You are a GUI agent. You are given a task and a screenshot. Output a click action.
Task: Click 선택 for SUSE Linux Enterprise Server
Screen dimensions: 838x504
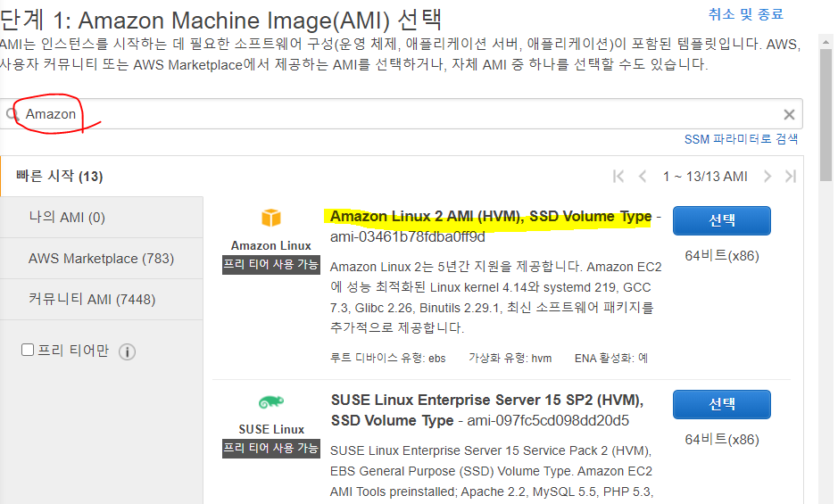(x=721, y=404)
